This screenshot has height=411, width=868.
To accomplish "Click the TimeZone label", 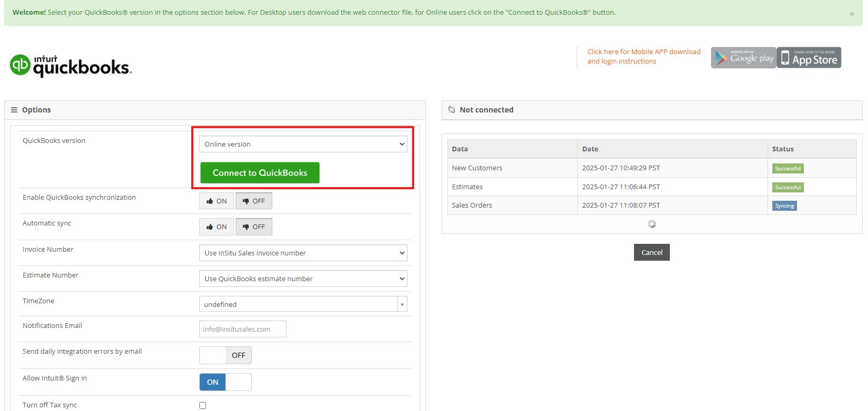I will click(x=38, y=301).
